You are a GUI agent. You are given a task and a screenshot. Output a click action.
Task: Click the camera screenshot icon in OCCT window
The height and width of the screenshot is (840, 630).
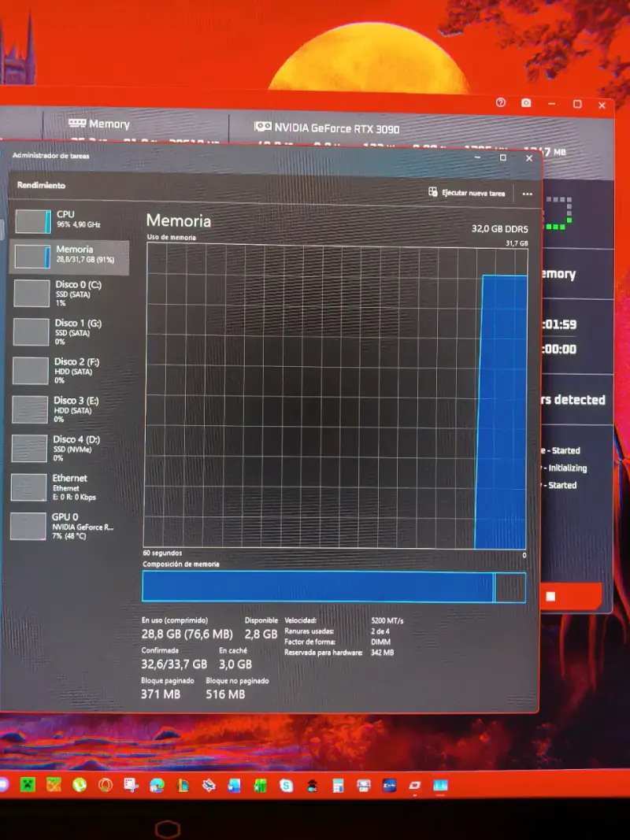526,103
